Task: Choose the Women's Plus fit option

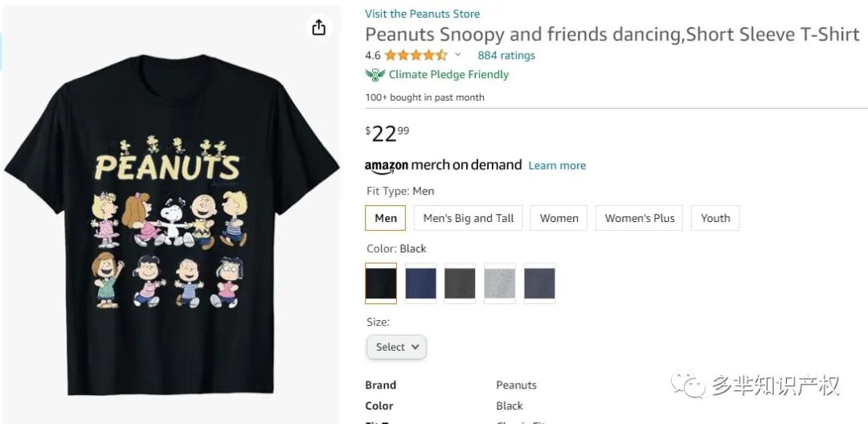Action: [x=640, y=218]
